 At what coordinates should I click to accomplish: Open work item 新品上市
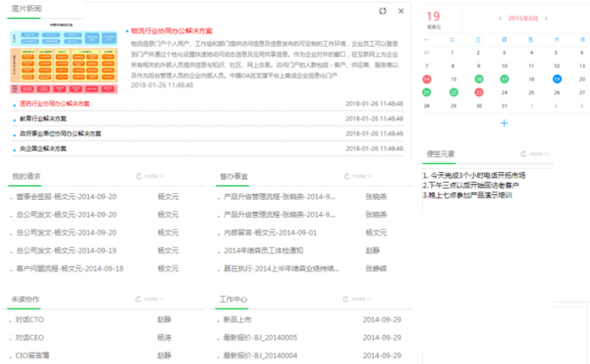237,320
